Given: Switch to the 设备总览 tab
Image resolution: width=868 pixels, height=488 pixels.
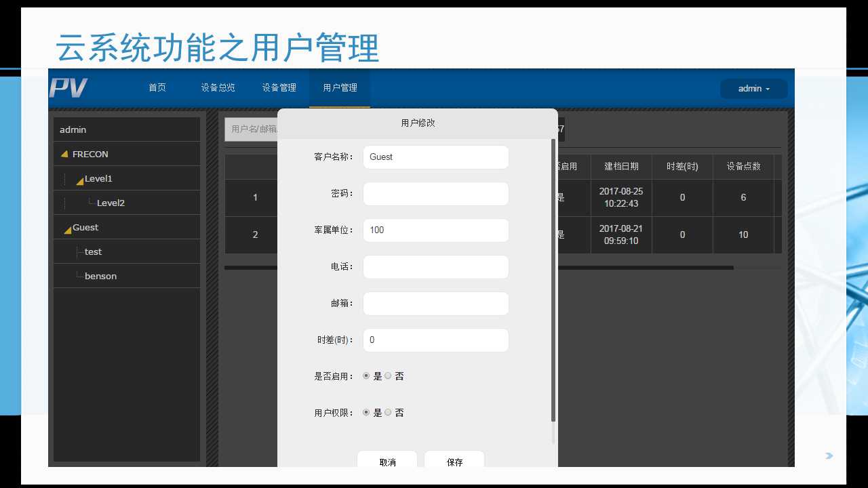Looking at the screenshot, I should pos(218,87).
